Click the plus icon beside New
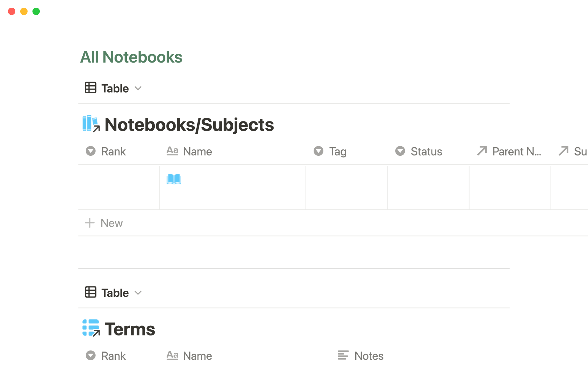 [89, 223]
